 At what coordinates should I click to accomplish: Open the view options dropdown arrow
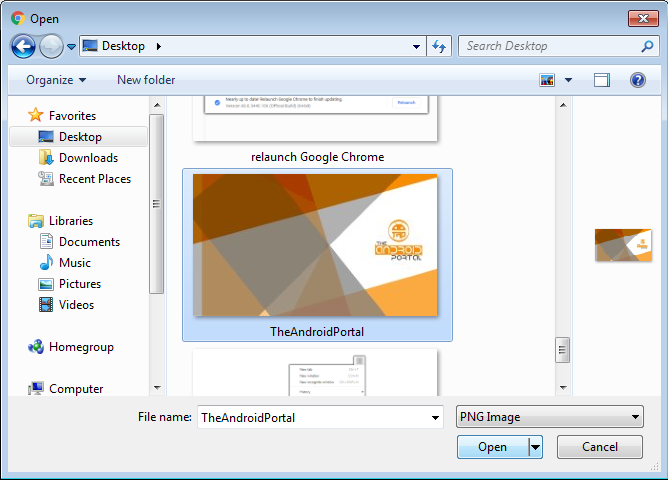coord(568,80)
